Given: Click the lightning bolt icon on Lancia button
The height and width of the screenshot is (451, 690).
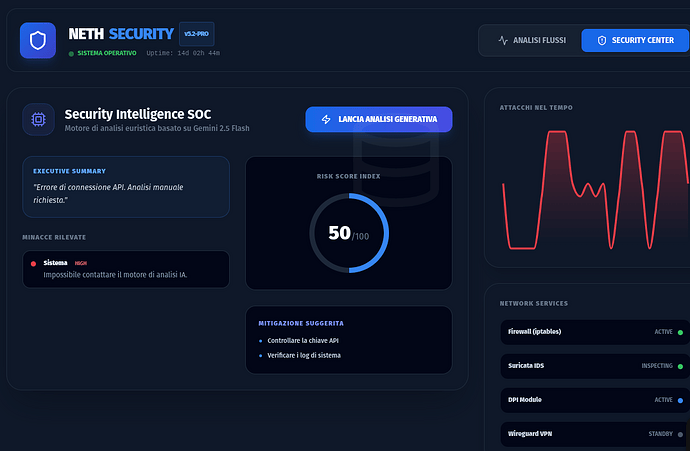Looking at the screenshot, I should tap(326, 120).
